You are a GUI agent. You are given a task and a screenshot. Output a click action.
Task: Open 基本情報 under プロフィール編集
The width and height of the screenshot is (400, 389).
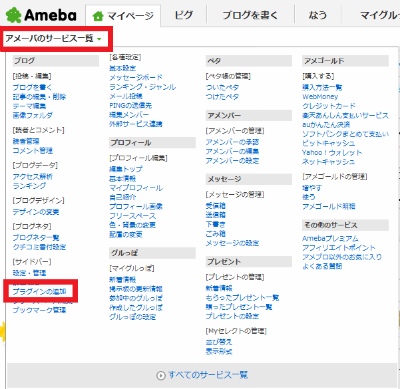(123, 179)
